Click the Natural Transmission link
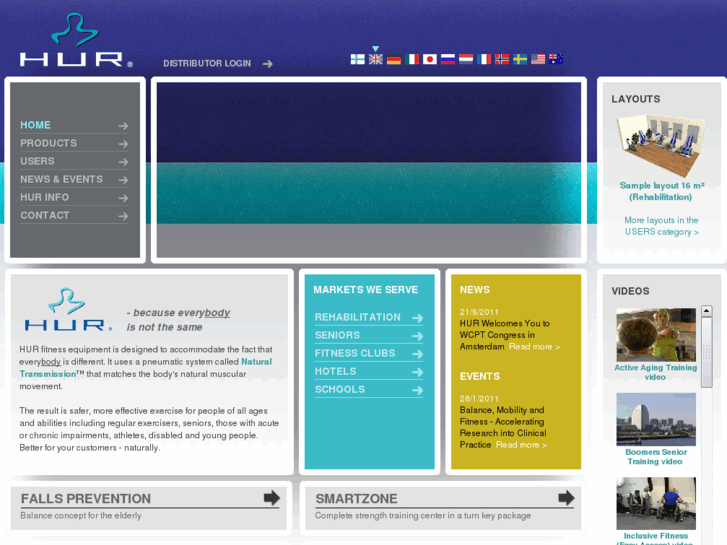This screenshot has height=545, width=727. coord(145,368)
